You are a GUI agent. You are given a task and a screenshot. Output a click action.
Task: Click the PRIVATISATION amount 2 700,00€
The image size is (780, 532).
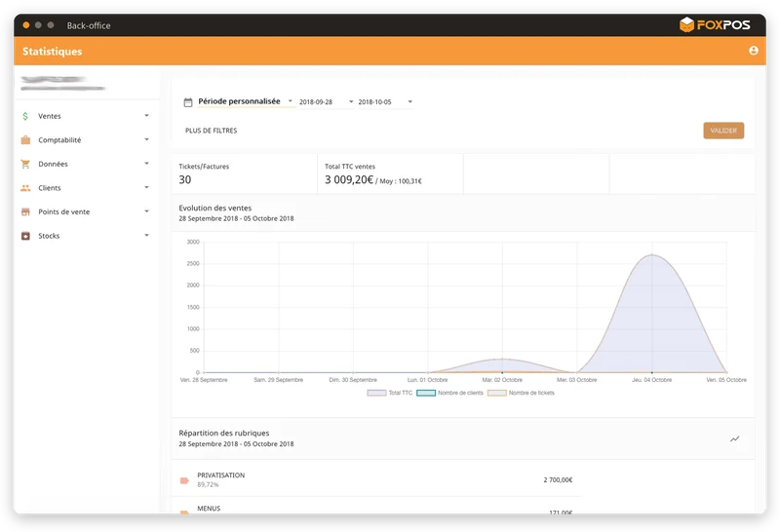[x=558, y=479]
